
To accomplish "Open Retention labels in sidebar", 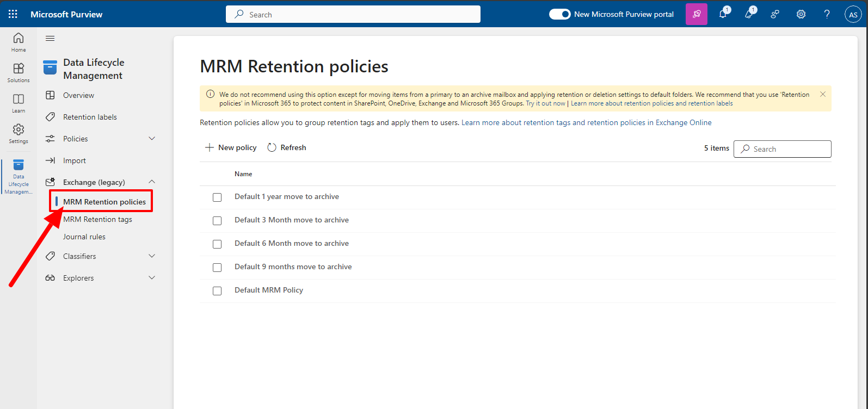I will point(90,117).
